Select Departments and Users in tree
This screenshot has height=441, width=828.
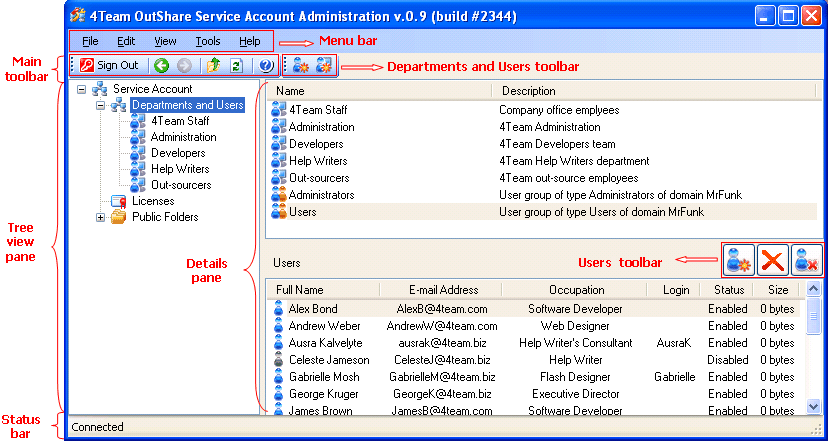tap(188, 105)
